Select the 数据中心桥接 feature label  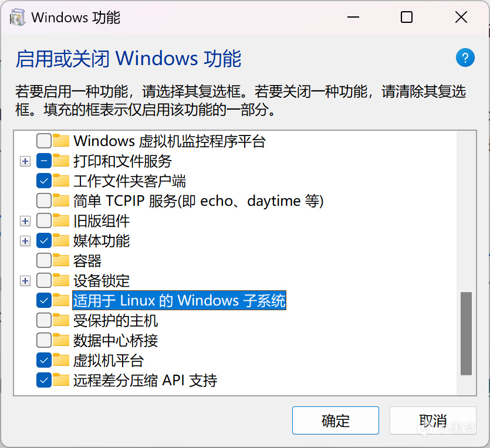(x=116, y=340)
